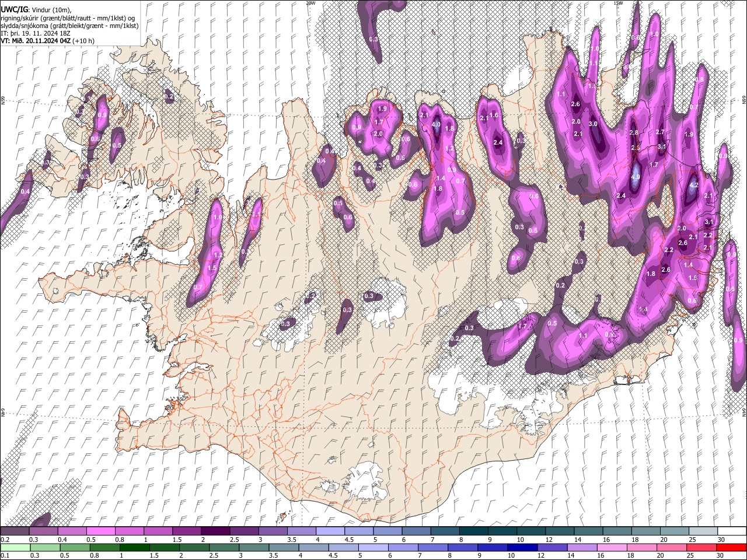Click the '0.4' label on the snow scale
Screen dimensions: 747x560
point(62,540)
